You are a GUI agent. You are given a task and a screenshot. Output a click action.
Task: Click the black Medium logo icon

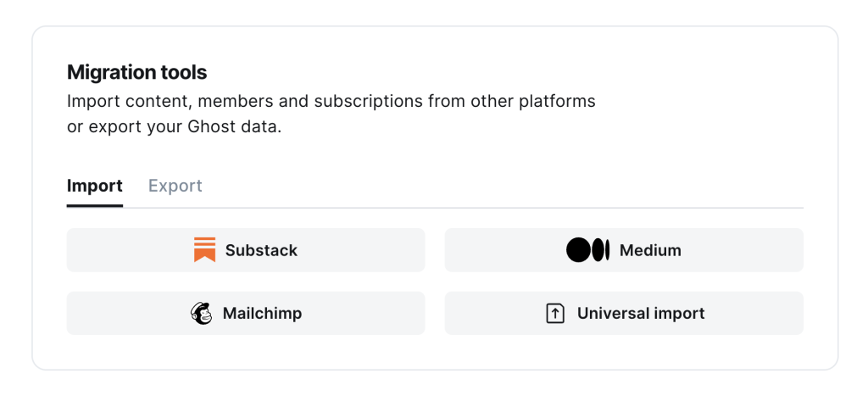coord(587,250)
